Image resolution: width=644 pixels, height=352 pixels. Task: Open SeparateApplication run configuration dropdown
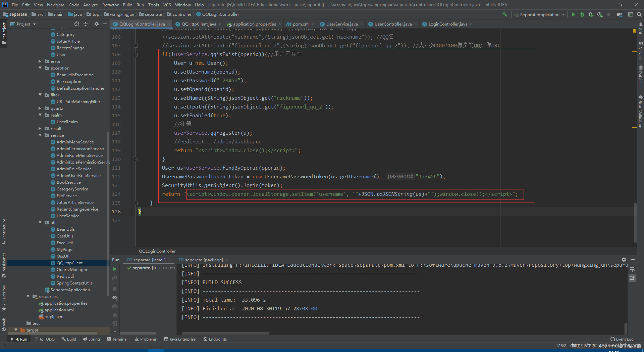click(x=540, y=14)
